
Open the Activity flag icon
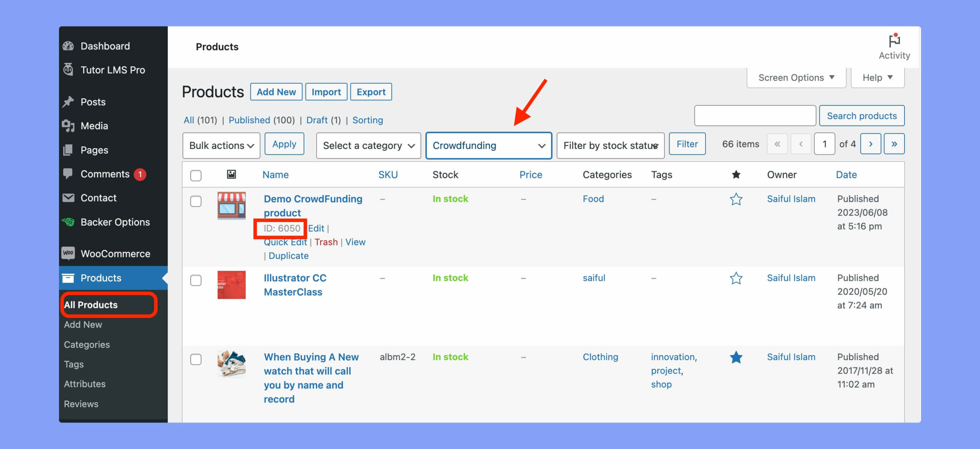point(894,41)
